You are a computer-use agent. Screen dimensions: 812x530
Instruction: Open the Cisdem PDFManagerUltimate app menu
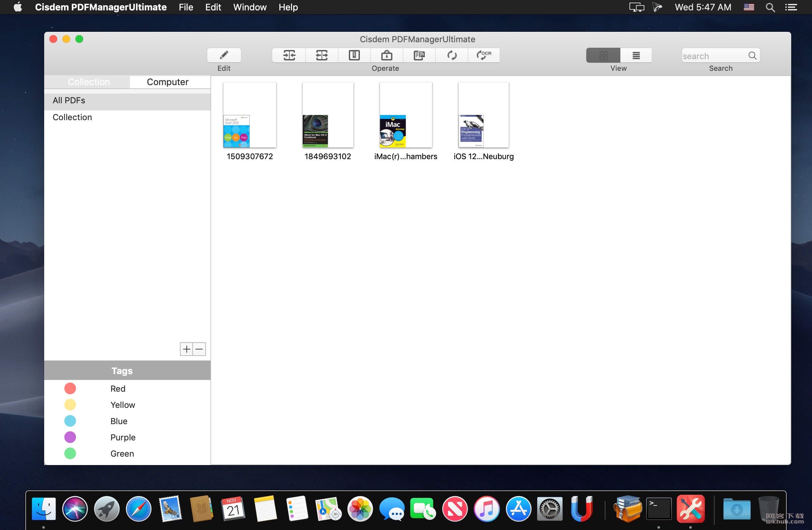pyautogui.click(x=101, y=7)
